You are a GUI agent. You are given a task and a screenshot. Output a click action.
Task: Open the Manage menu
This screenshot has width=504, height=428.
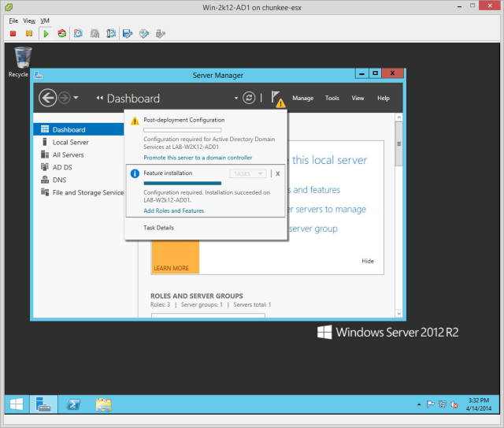pos(302,99)
